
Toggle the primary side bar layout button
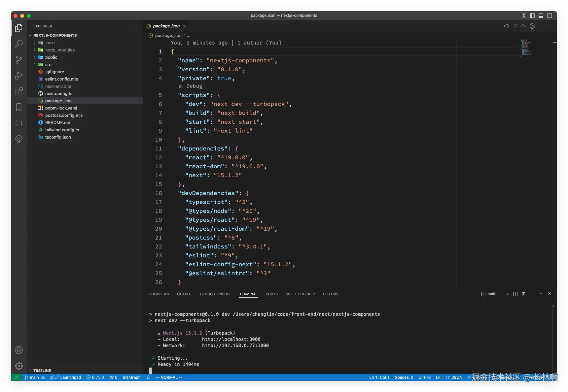pyautogui.click(x=532, y=16)
